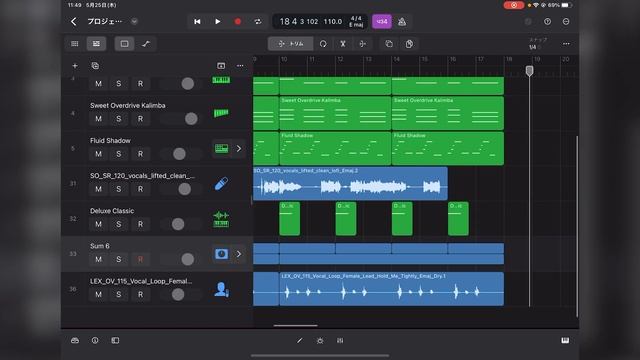Duplicate track using the stacked squares icon
This screenshot has width=640, height=360.
point(95,66)
